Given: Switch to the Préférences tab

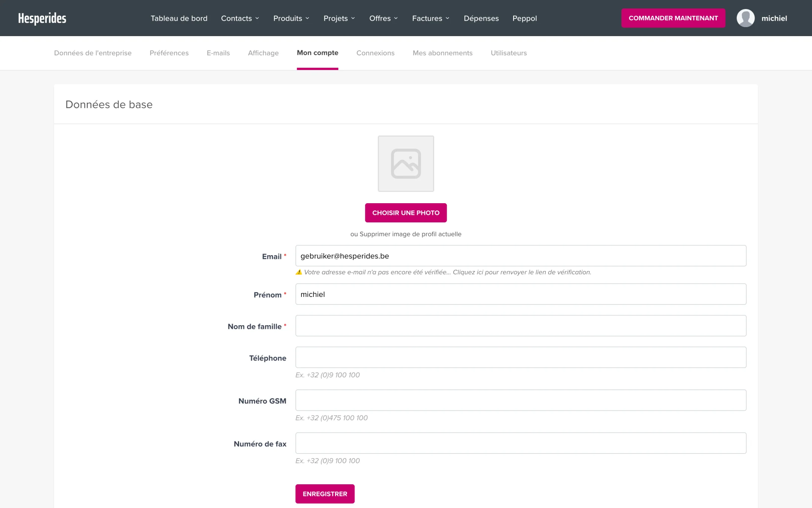Looking at the screenshot, I should pos(169,53).
